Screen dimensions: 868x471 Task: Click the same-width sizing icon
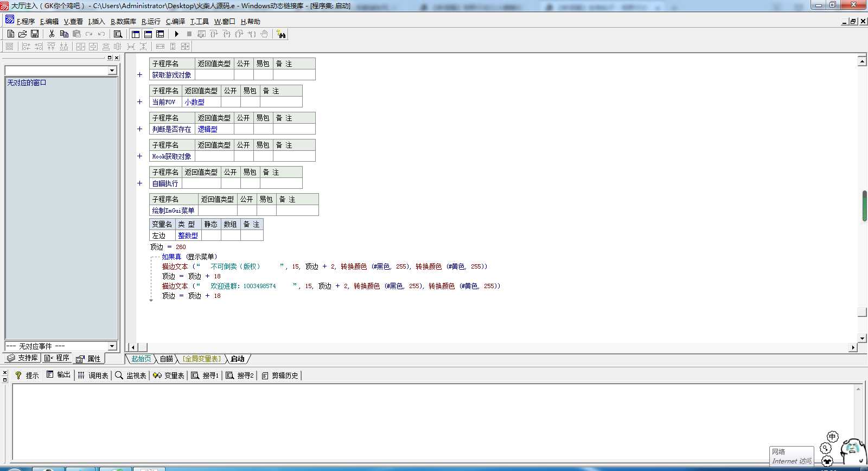click(x=160, y=47)
